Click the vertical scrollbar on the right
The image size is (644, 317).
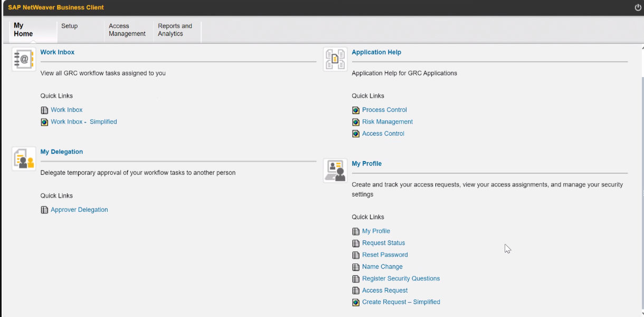(x=641, y=185)
